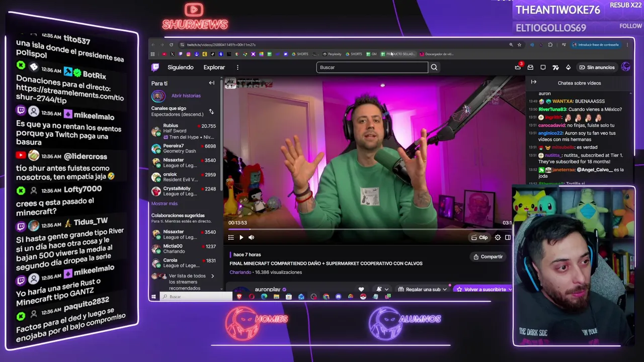Click the Compartir share button

488,256
